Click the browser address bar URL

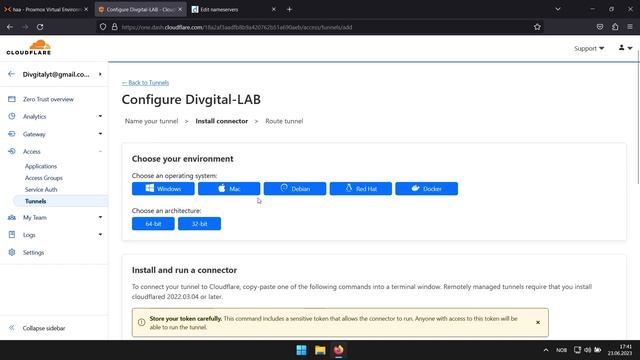(237, 27)
